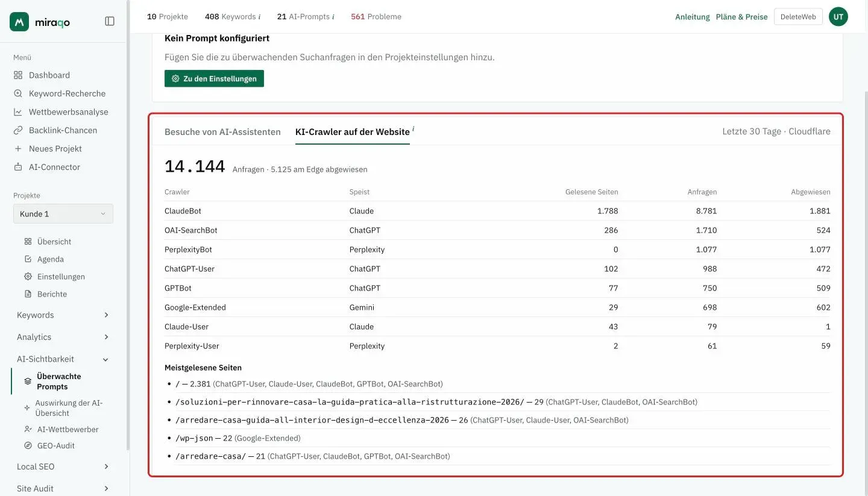Click the AI-Connector icon

click(18, 167)
